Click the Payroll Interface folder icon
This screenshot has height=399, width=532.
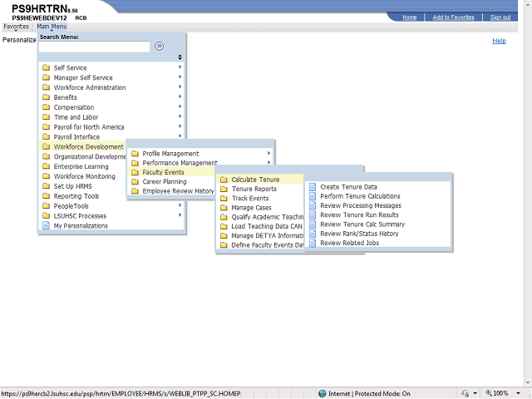[47, 136]
